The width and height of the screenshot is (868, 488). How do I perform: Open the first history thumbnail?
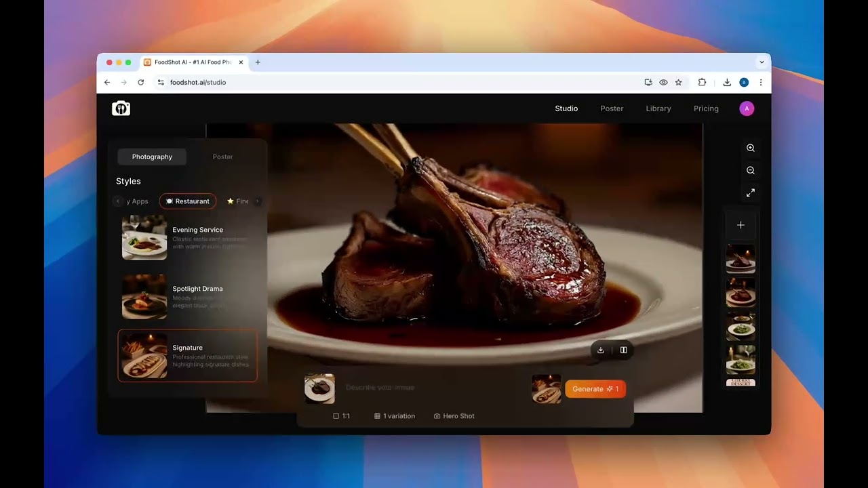tap(741, 260)
